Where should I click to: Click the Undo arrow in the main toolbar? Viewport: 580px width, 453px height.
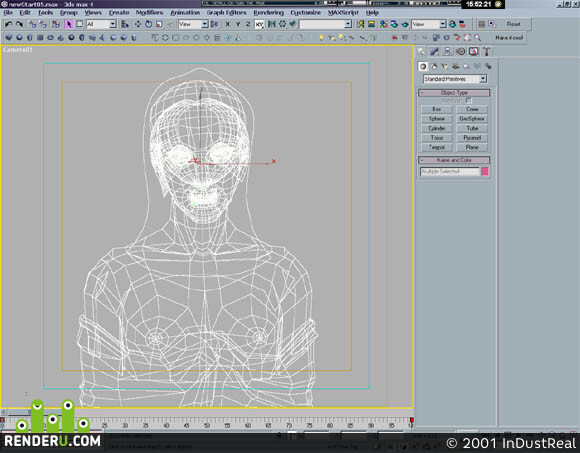point(9,24)
